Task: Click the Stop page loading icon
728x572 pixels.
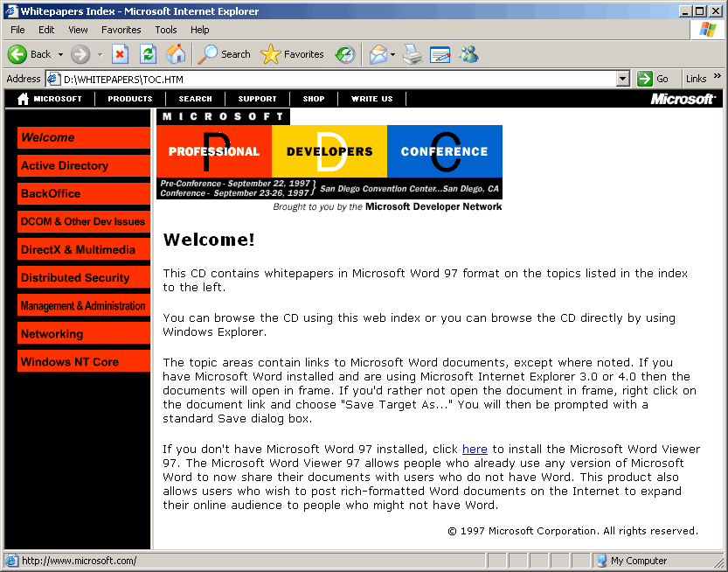Action: tap(120, 54)
